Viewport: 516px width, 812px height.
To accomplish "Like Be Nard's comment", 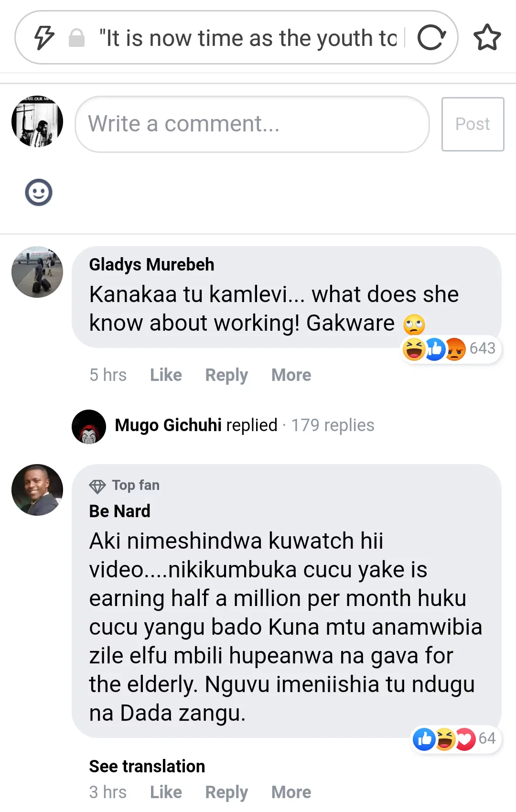I will pyautogui.click(x=166, y=792).
